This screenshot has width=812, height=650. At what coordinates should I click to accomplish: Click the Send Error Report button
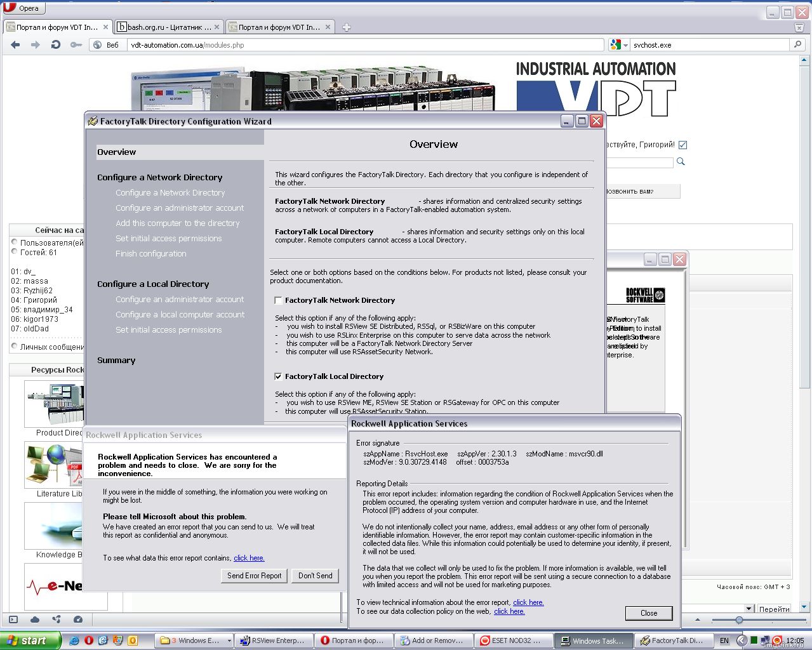[x=254, y=576]
